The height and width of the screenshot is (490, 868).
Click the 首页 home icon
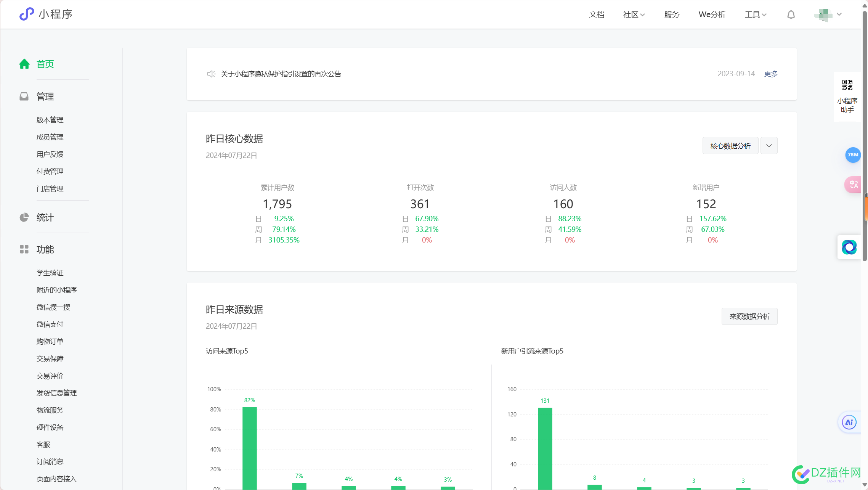pos(24,64)
